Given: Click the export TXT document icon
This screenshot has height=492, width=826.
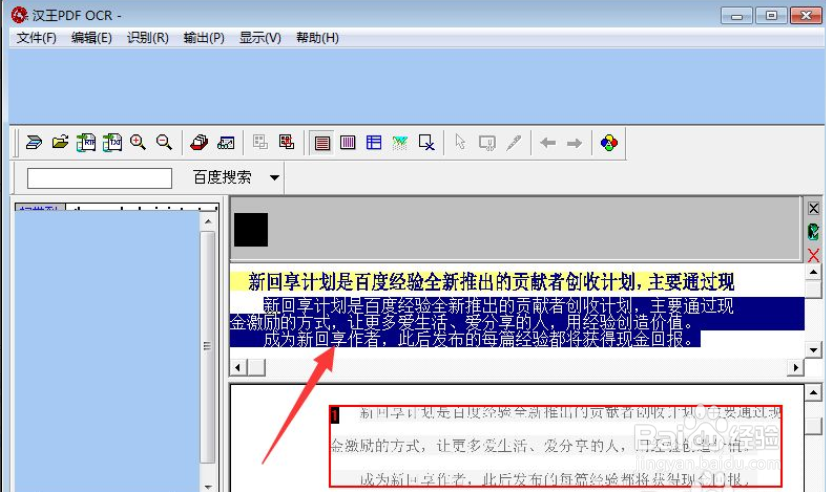Looking at the screenshot, I should tap(112, 142).
